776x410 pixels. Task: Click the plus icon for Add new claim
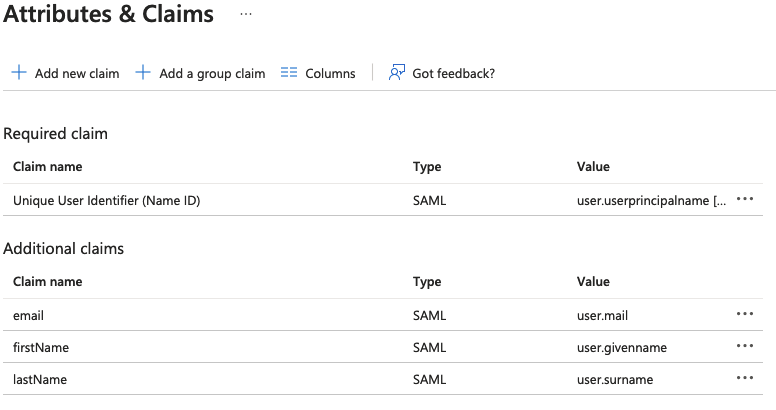click(x=18, y=73)
